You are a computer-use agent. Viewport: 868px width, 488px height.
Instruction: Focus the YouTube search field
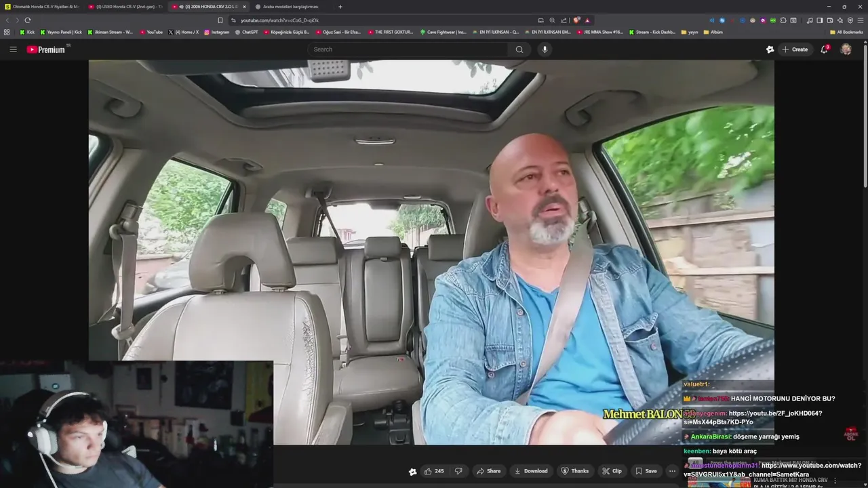click(x=408, y=49)
